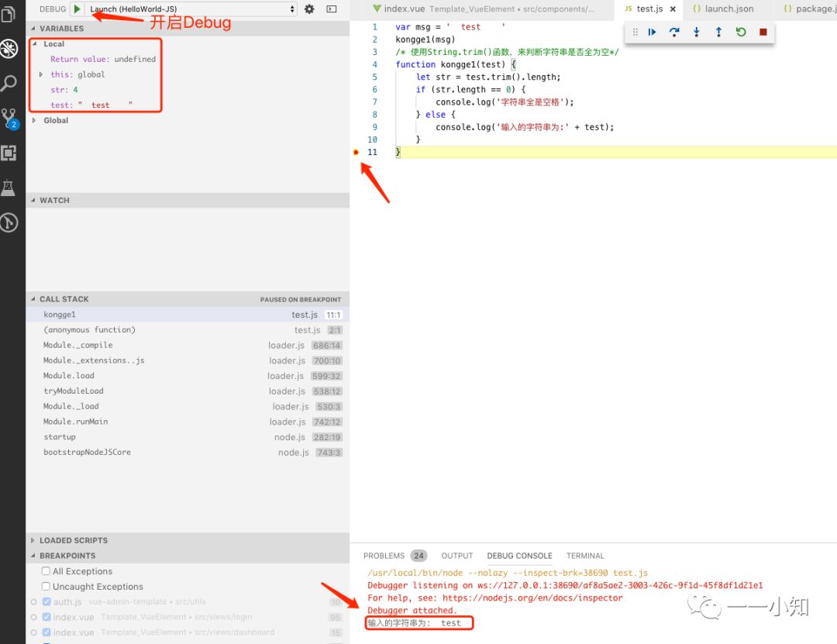The height and width of the screenshot is (644, 837).
Task: Select the Module._extensions..js stack frame
Action: (x=188, y=360)
